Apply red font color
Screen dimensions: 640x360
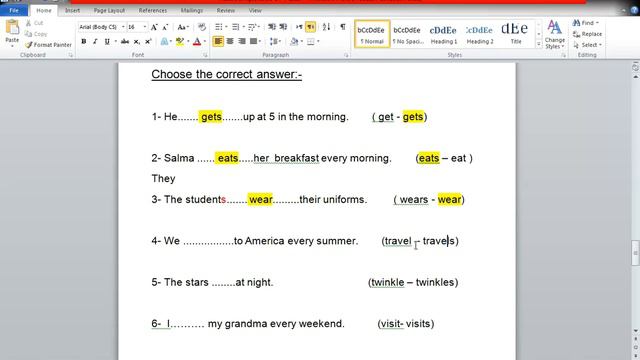pos(197,41)
